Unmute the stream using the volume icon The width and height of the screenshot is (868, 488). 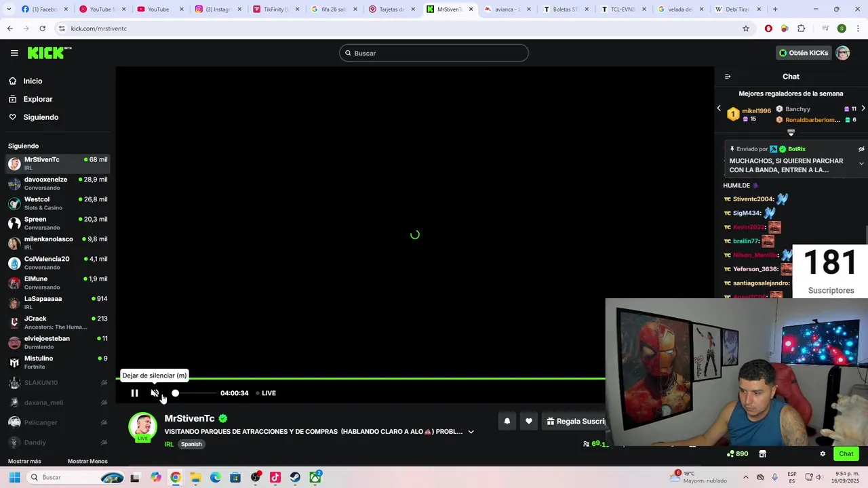pos(155,393)
